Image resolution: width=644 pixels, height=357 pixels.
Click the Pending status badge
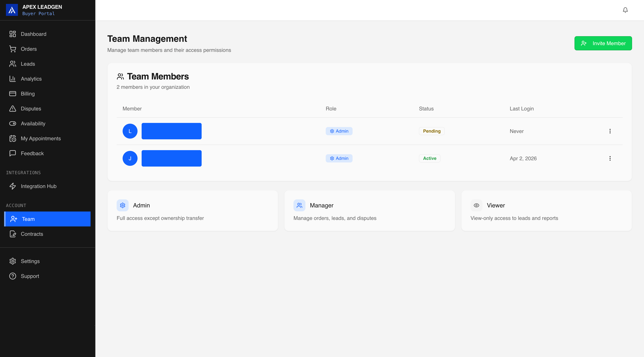(432, 131)
